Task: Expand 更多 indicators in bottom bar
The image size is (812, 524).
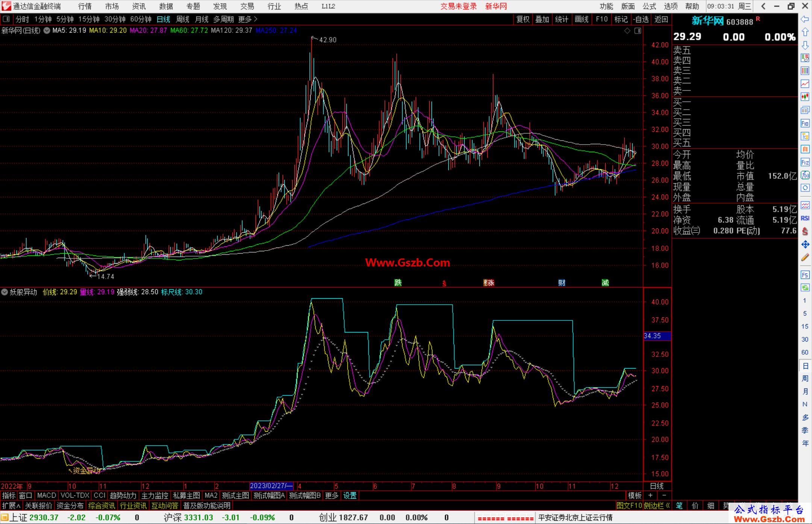Action: pyautogui.click(x=332, y=495)
